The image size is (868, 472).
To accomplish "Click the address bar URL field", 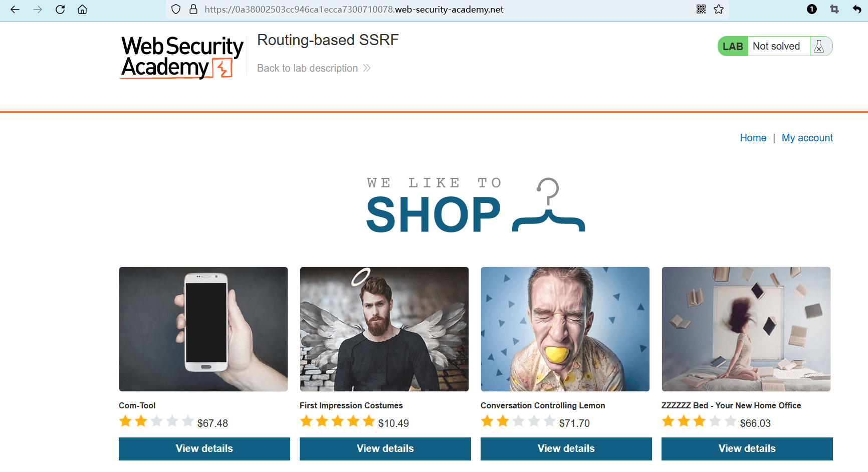I will click(x=401, y=10).
